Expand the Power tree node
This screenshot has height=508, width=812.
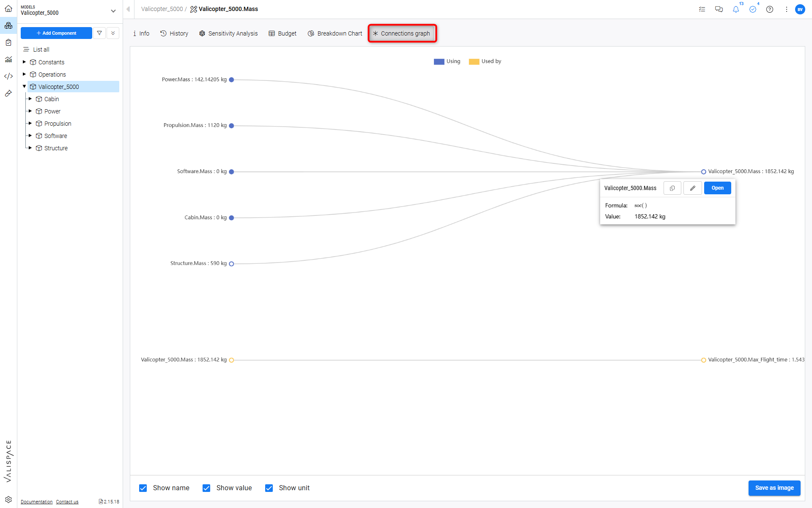tap(30, 111)
